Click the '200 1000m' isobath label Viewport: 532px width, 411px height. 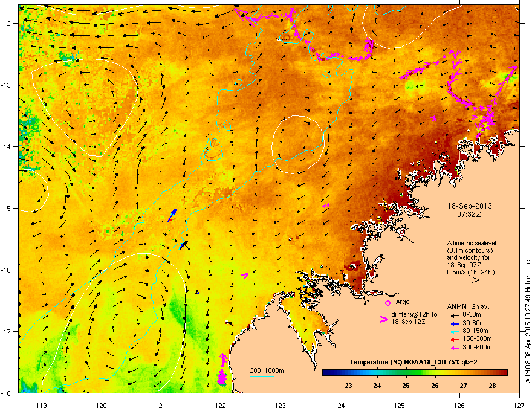(x=267, y=371)
